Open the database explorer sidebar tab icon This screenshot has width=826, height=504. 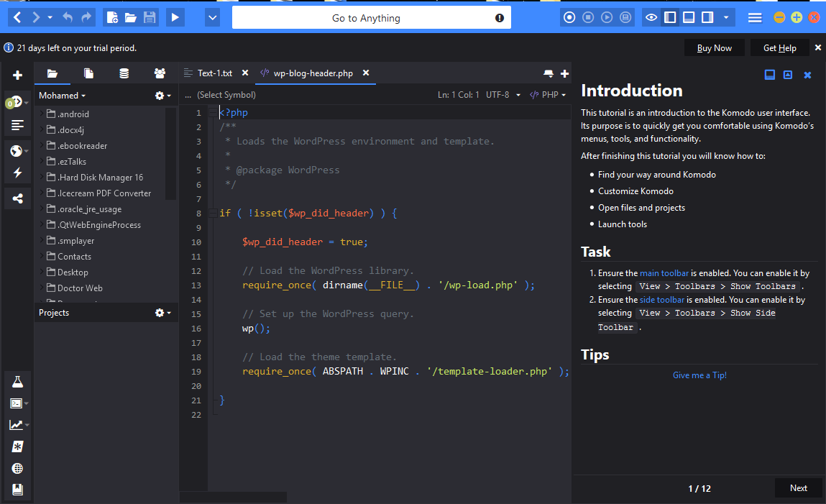(124, 73)
